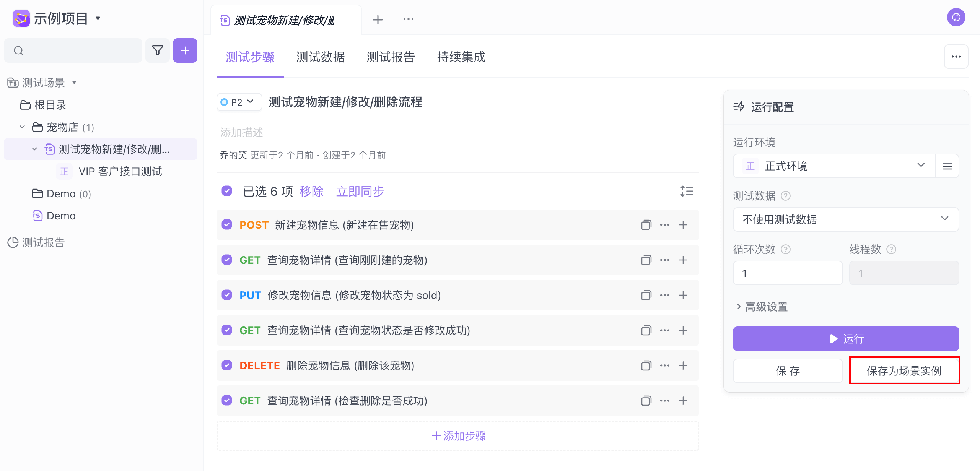980x471 pixels.
Task: Switch to the 测试数据 tab
Action: click(x=320, y=57)
